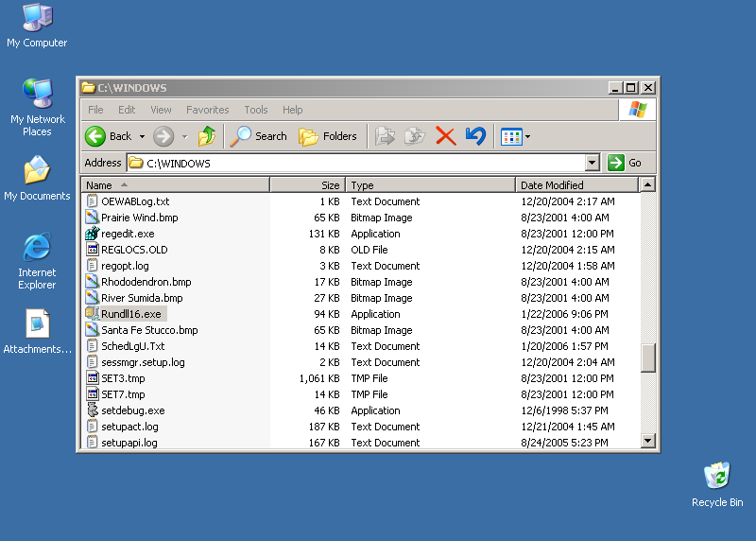This screenshot has height=541, width=756.
Task: Open the Favorites menu
Action: pyautogui.click(x=207, y=110)
